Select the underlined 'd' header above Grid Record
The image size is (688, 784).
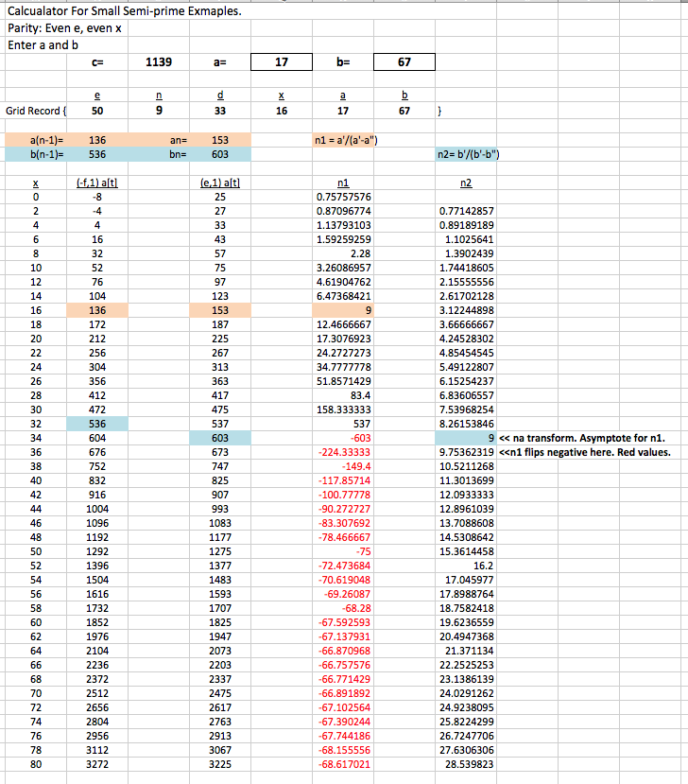coord(220,95)
